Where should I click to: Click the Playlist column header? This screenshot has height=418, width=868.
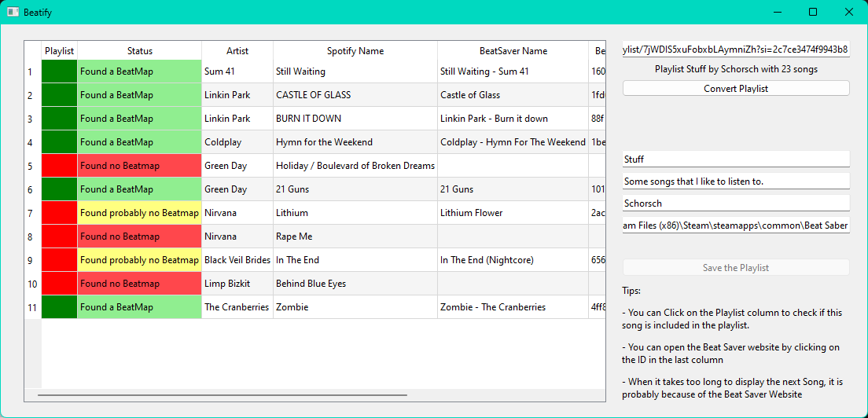tap(60, 51)
